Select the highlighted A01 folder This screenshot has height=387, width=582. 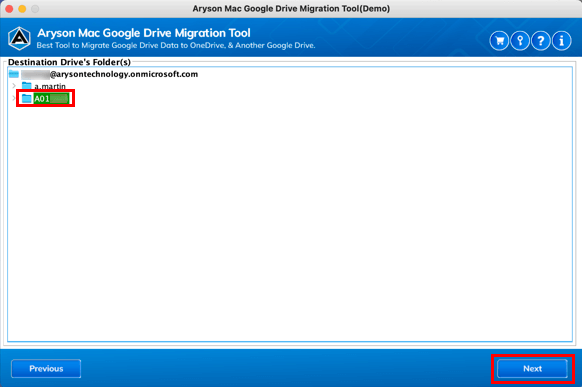click(x=52, y=98)
